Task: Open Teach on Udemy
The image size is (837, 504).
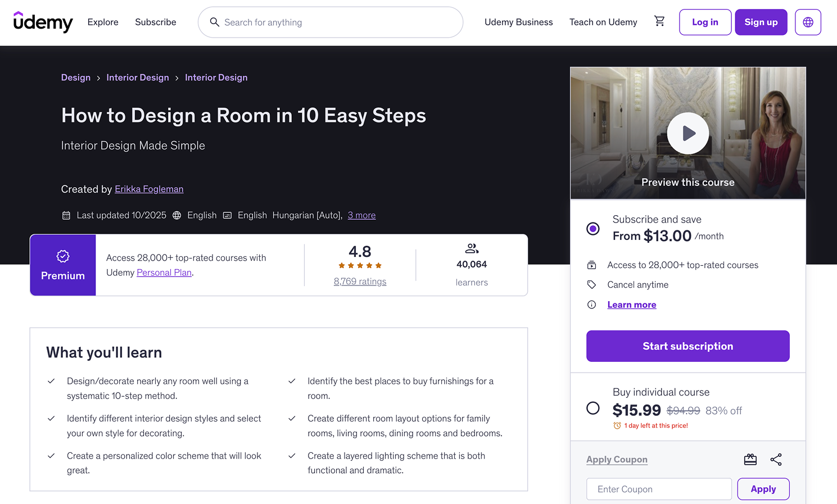Action: pyautogui.click(x=603, y=22)
